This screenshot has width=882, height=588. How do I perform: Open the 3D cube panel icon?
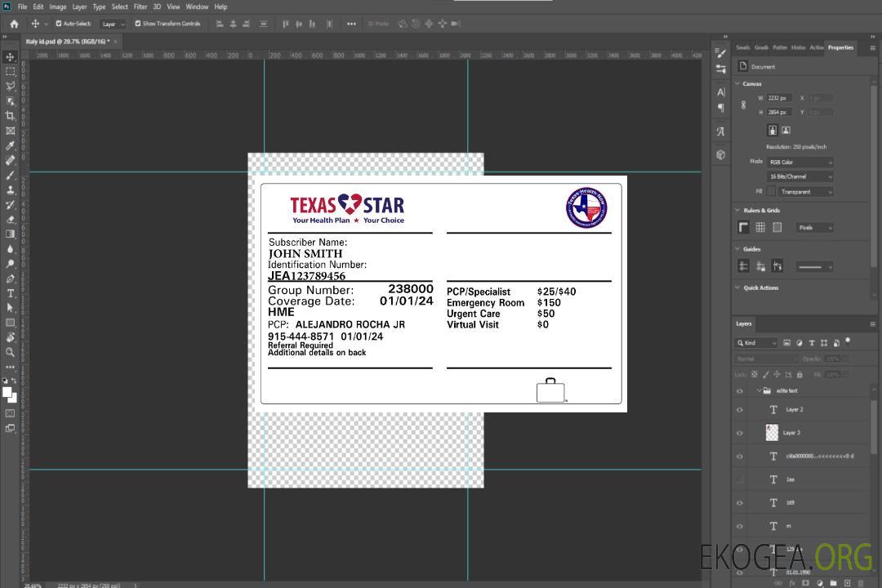coord(721,154)
